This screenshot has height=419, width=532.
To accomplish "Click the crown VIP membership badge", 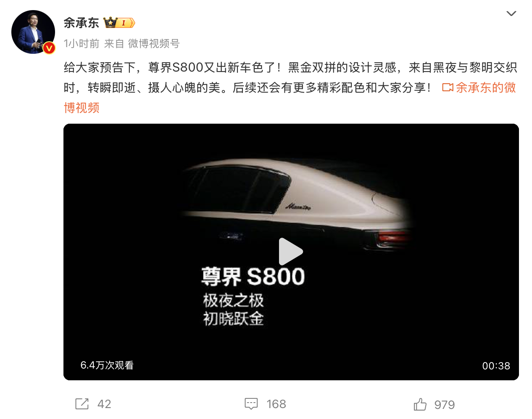I will pos(119,23).
